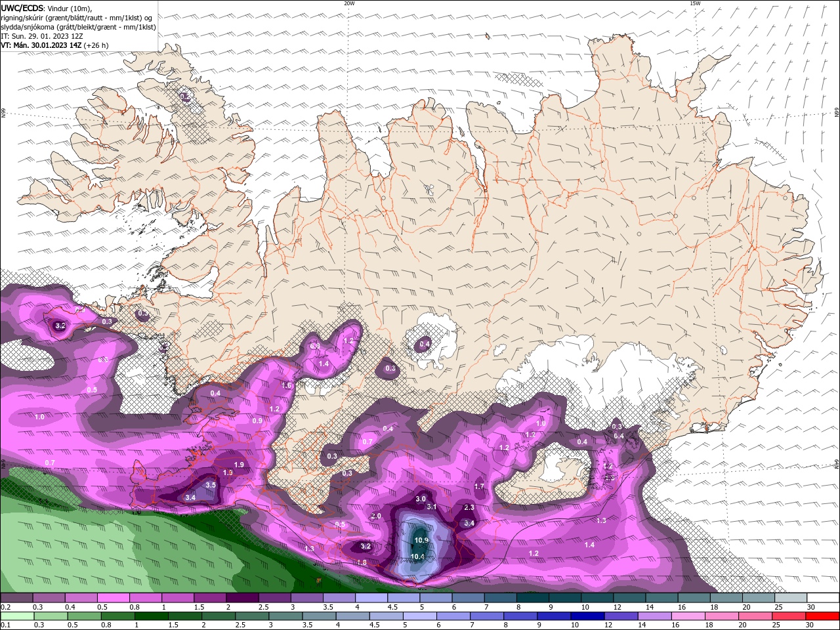Select the pale grey 25 swatch in upper legend
This screenshot has height=630, width=840.
pyautogui.click(x=791, y=598)
